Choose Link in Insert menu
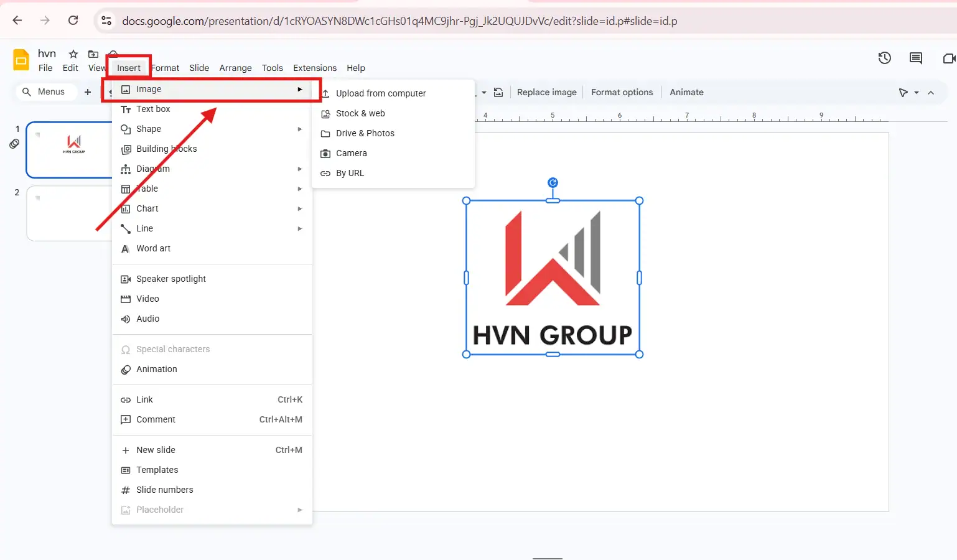 tap(212, 399)
